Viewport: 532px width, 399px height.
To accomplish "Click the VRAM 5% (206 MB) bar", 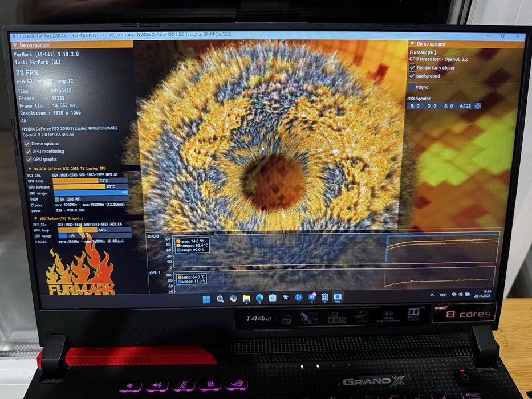I will coord(92,199).
